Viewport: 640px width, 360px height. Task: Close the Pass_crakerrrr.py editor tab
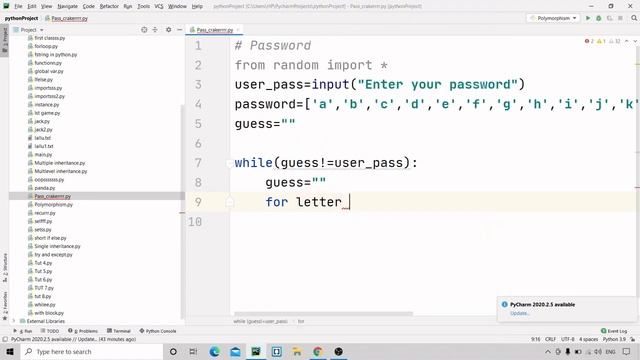click(238, 30)
